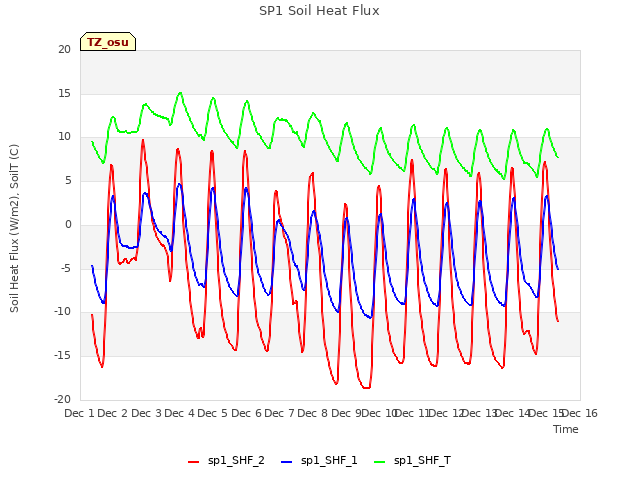Click the 0 y-axis tick label
Screen dimensions: 640x480
tap(68, 224)
